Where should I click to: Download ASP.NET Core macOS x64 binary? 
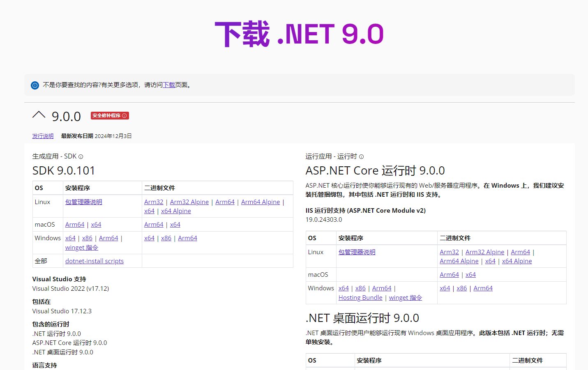[470, 275]
